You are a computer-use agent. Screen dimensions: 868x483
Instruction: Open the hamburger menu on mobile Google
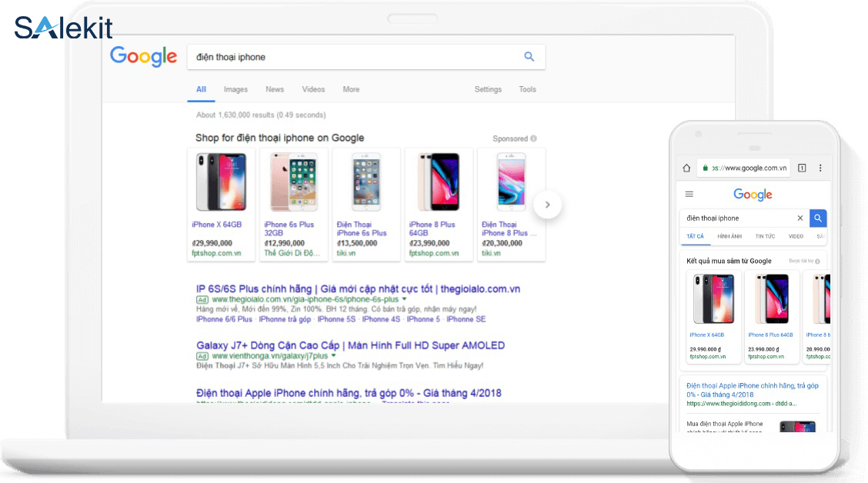[689, 194]
